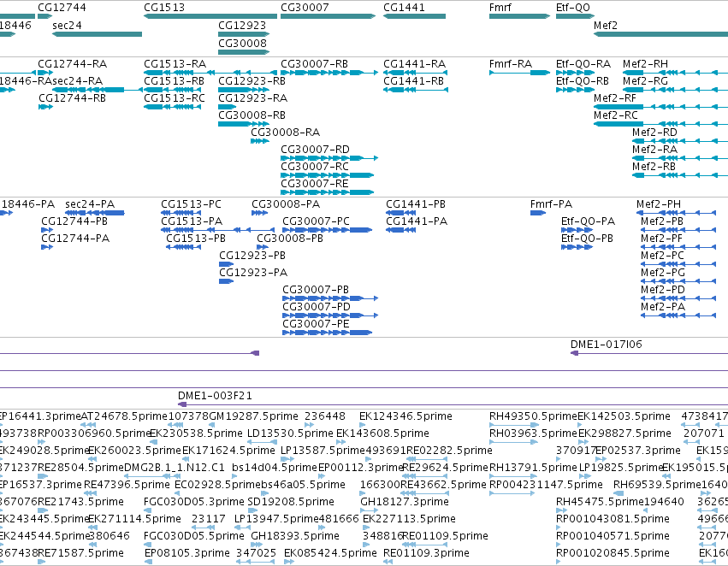The height and width of the screenshot is (566, 728).
Task: Select EST LD13530.5prime
Action: [x=290, y=433]
